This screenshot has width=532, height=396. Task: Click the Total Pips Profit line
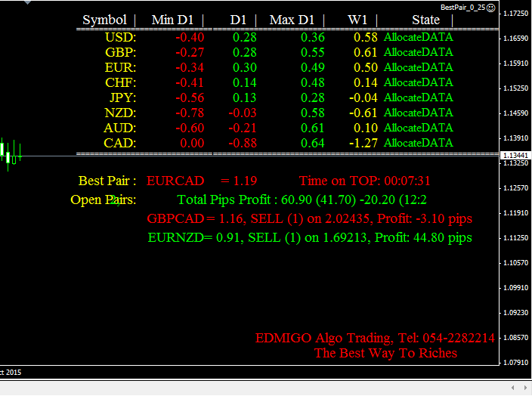302,200
